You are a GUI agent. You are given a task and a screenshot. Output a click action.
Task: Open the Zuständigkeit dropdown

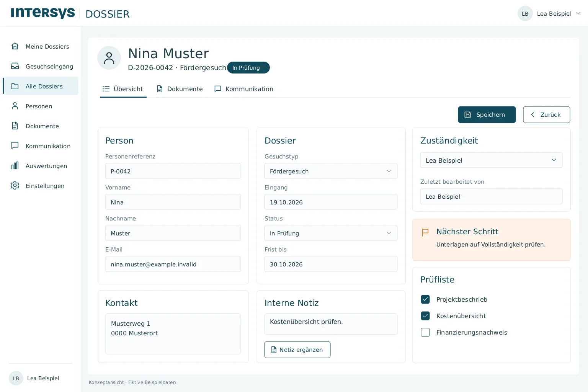(491, 160)
